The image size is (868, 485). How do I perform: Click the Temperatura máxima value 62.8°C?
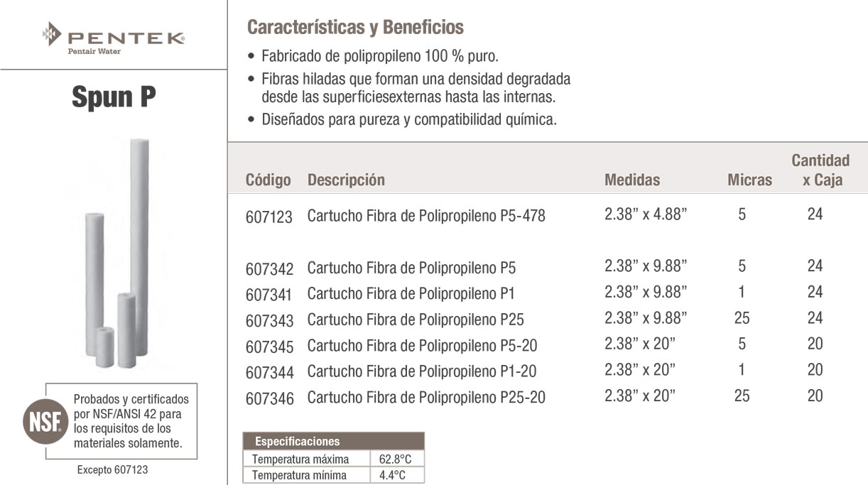point(395,459)
